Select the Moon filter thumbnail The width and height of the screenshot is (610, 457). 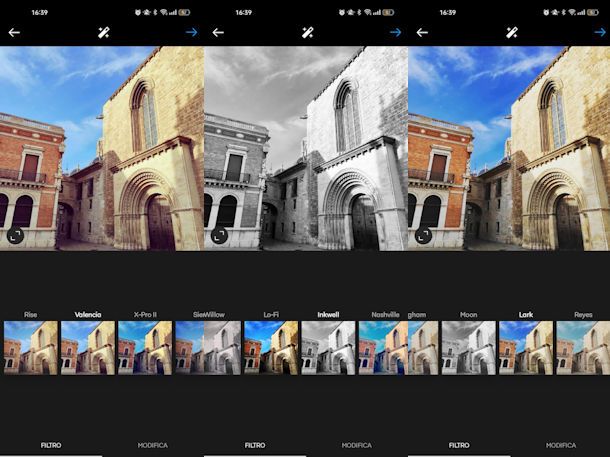469,348
